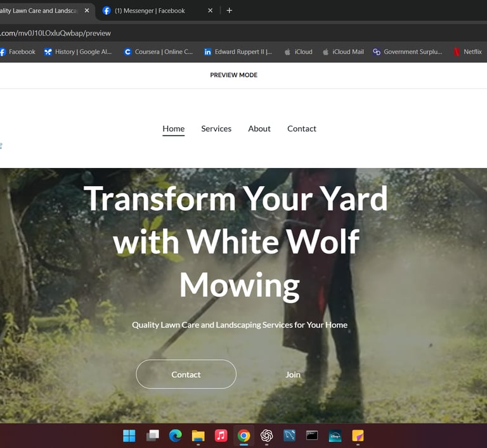This screenshot has width=487, height=448.
Task: Open the terminal from the taskbar
Action: click(312, 435)
